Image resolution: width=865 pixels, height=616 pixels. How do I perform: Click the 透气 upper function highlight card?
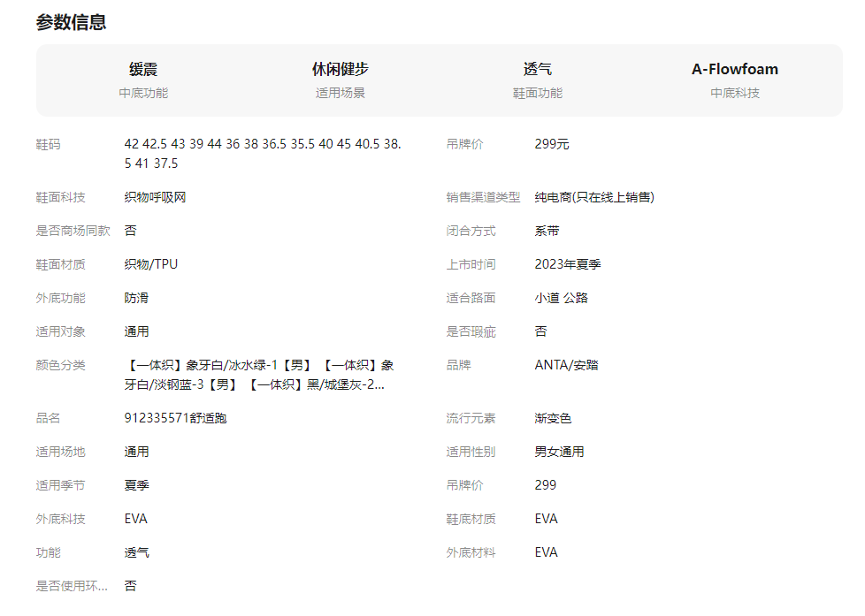tap(537, 80)
